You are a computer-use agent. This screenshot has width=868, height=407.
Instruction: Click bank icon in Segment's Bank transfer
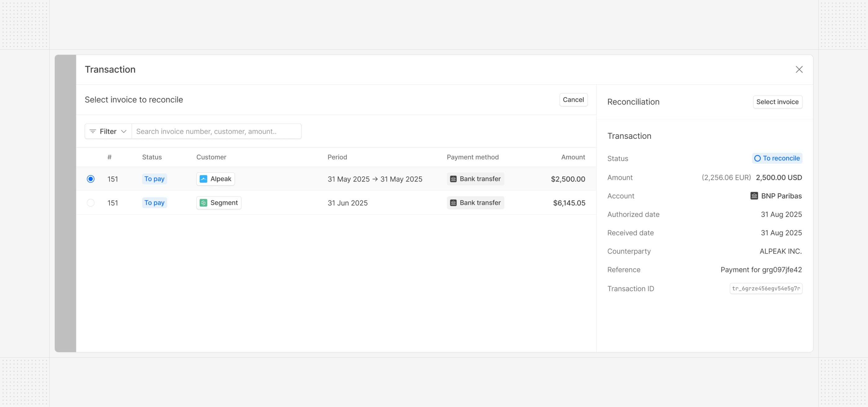453,203
